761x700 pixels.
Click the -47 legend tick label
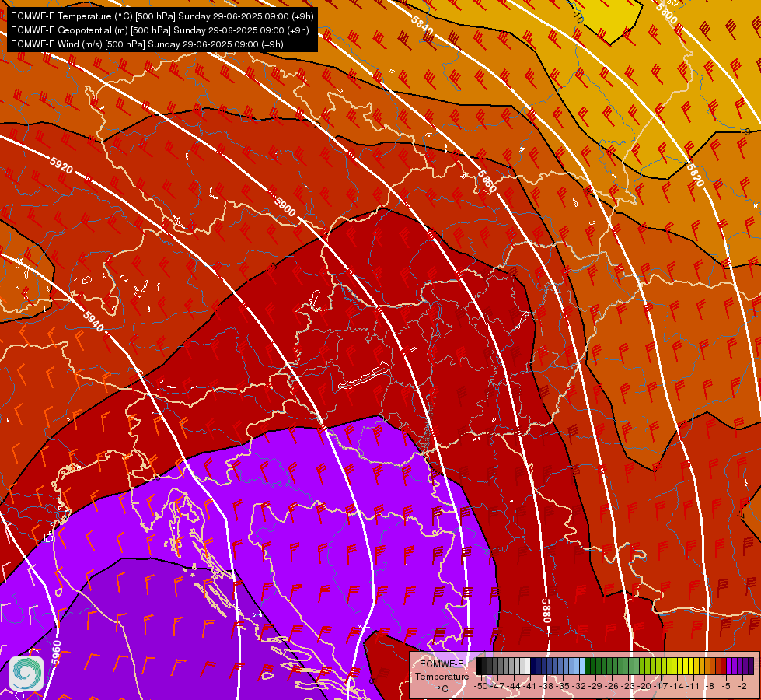(497, 686)
